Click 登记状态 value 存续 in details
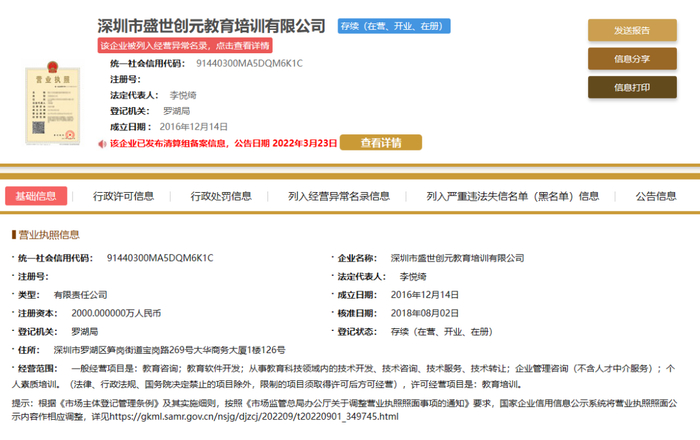The image size is (700, 440). [442, 332]
